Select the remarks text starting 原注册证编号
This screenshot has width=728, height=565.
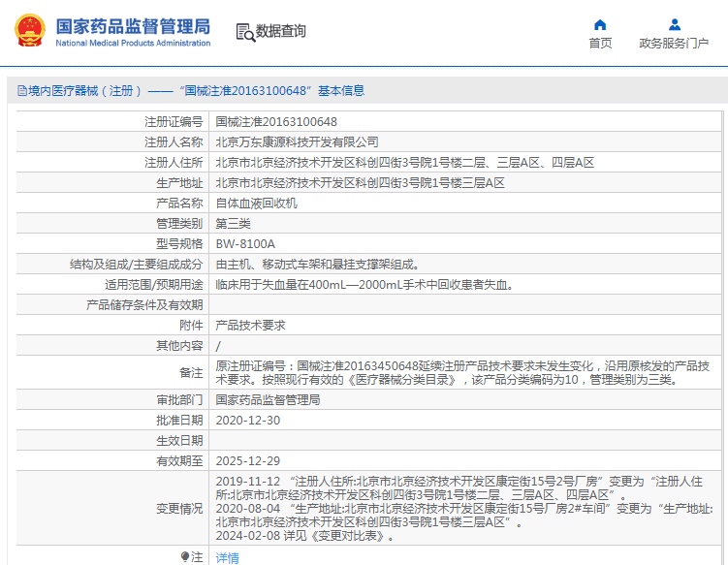(462, 373)
